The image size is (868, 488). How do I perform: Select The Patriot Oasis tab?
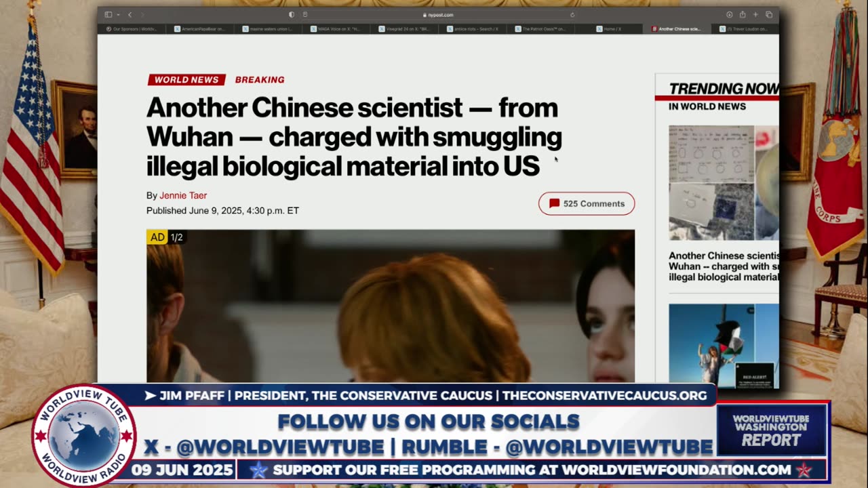point(541,29)
